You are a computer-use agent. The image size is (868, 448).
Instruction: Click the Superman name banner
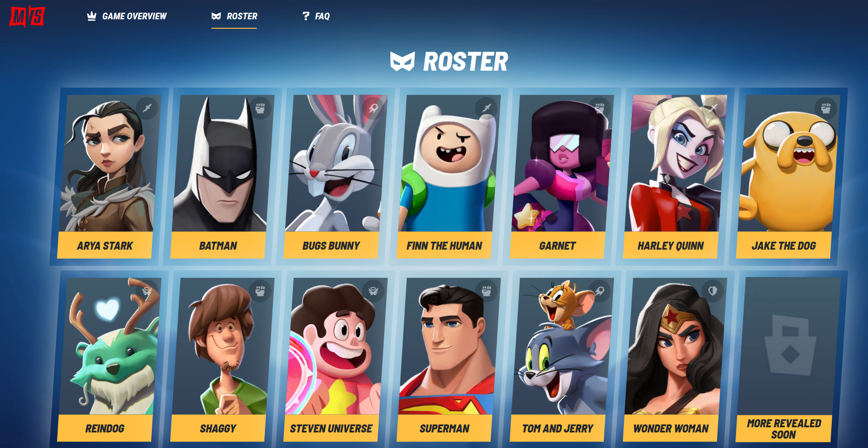click(444, 428)
